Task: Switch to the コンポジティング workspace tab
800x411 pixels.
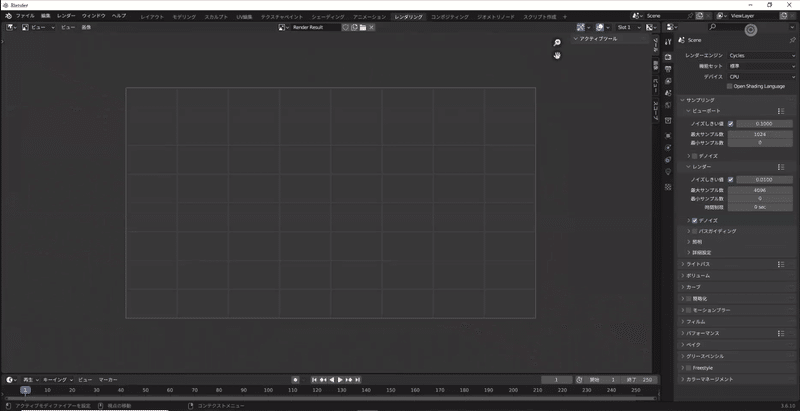Action: pos(449,17)
